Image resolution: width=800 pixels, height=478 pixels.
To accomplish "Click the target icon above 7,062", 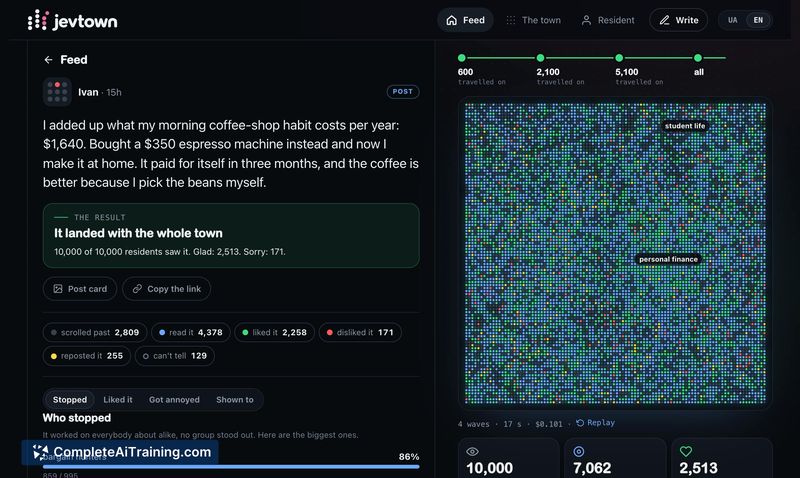I will pyautogui.click(x=579, y=451).
